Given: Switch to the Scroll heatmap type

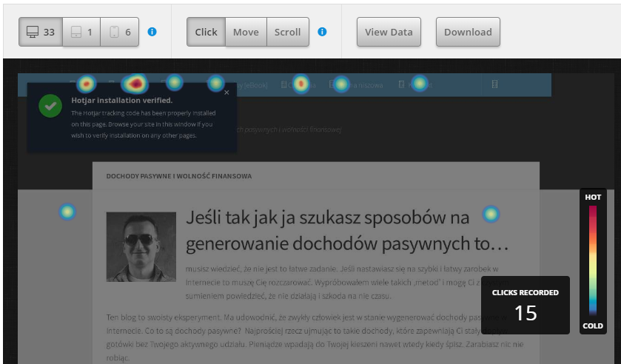Looking at the screenshot, I should (x=288, y=32).
